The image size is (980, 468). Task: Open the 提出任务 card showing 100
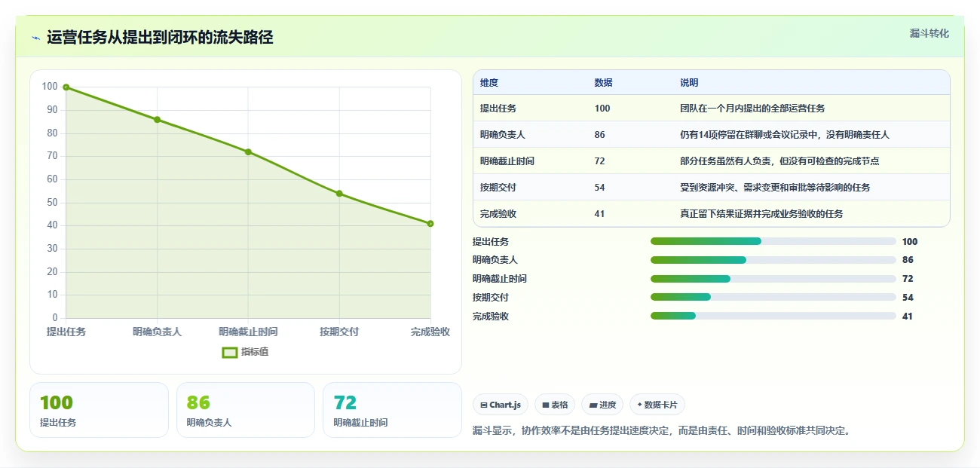(99, 410)
